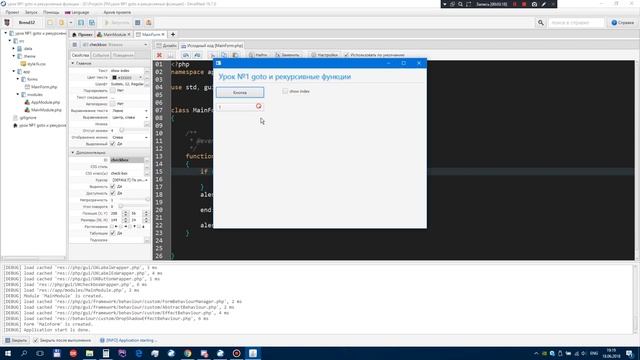Click the copy icon in the editor toolbar
The width and height of the screenshot is (640, 360).
pos(224,55)
